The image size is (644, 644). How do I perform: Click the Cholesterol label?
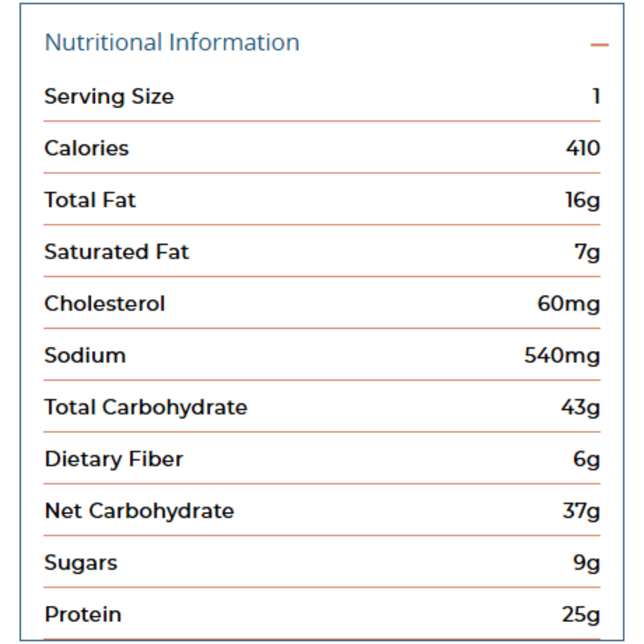point(104,304)
